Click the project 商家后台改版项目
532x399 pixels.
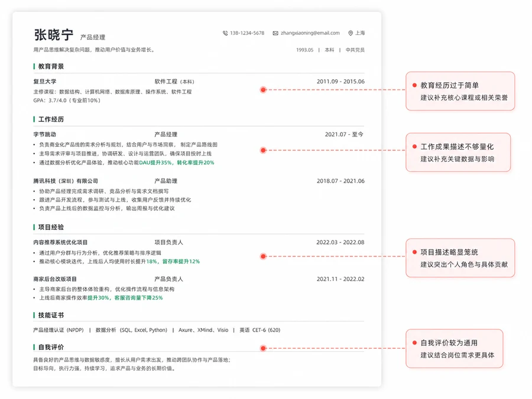click(x=55, y=279)
